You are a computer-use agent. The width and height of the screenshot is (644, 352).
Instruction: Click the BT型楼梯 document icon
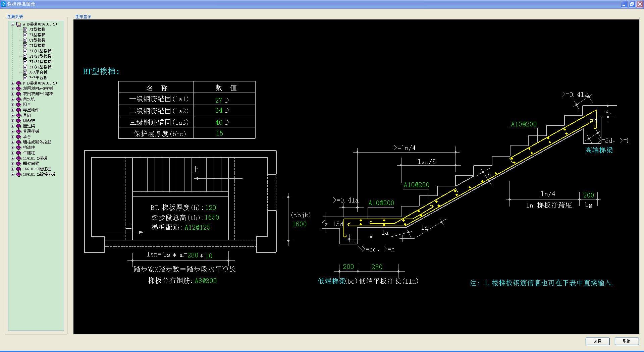25,35
